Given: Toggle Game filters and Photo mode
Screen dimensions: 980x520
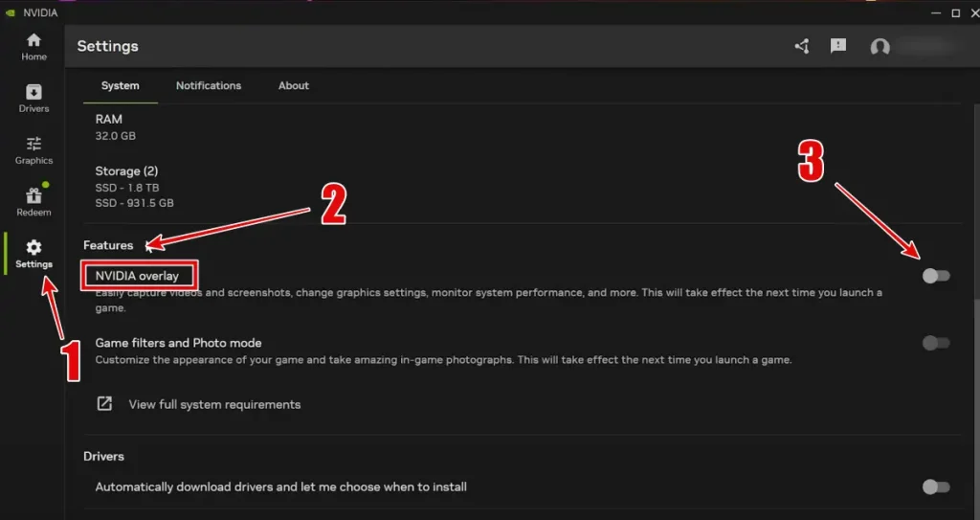Looking at the screenshot, I should click(936, 343).
